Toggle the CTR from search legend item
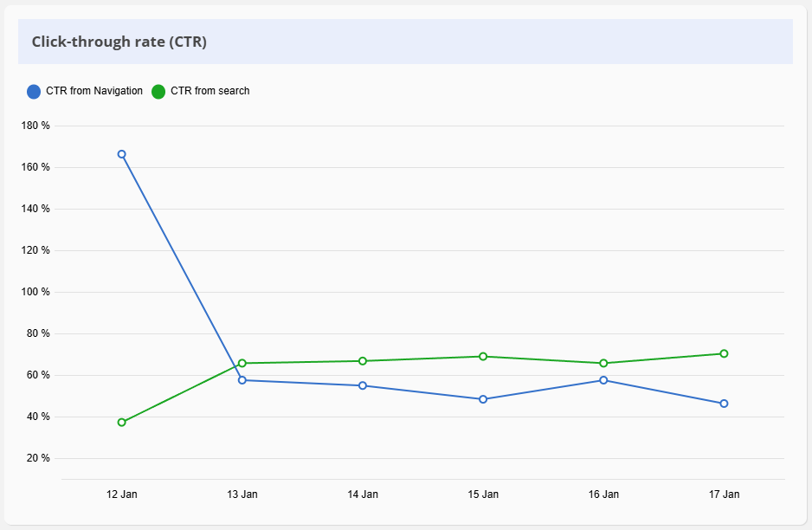Screen dimensions: 812x530 click(x=201, y=91)
